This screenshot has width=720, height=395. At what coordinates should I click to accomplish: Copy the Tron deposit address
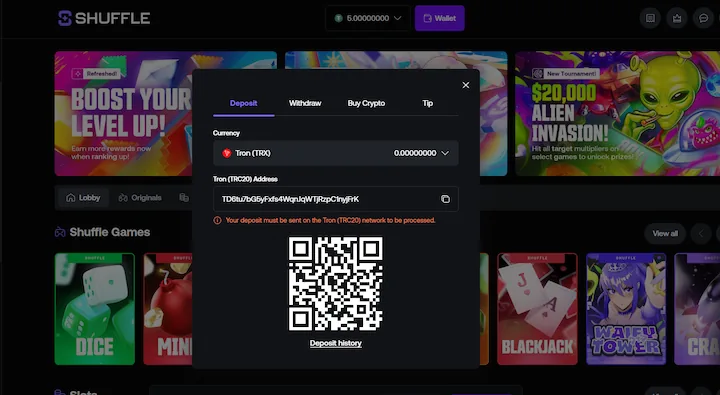tap(445, 199)
